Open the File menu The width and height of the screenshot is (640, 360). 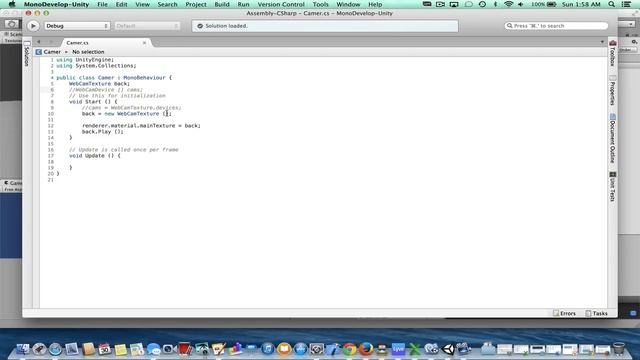click(x=102, y=4)
